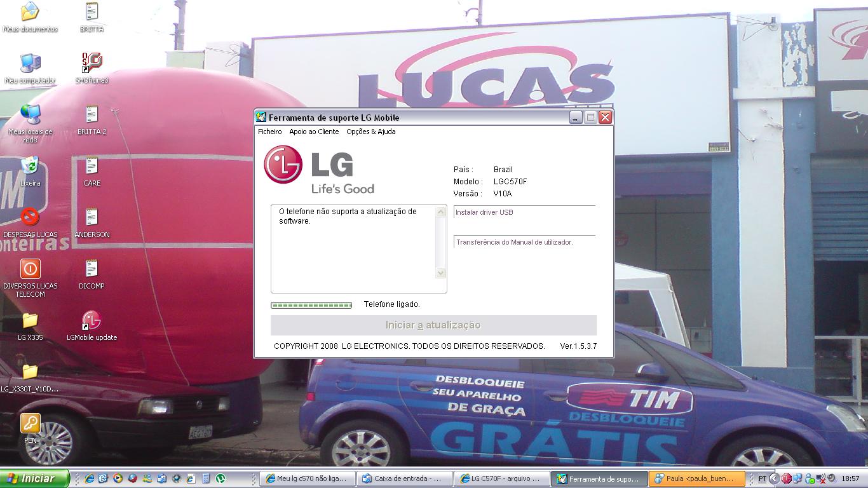Select the LG_X330T_V10D folder icon

click(x=30, y=377)
